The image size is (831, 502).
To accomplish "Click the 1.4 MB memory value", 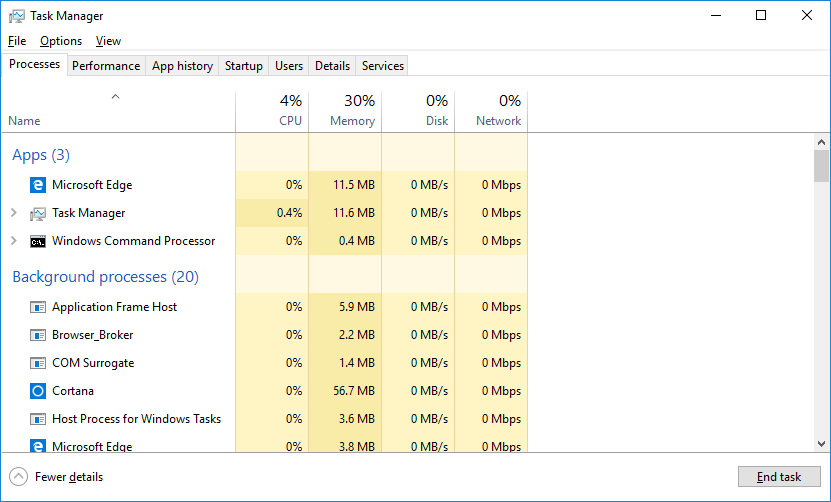I will click(357, 363).
